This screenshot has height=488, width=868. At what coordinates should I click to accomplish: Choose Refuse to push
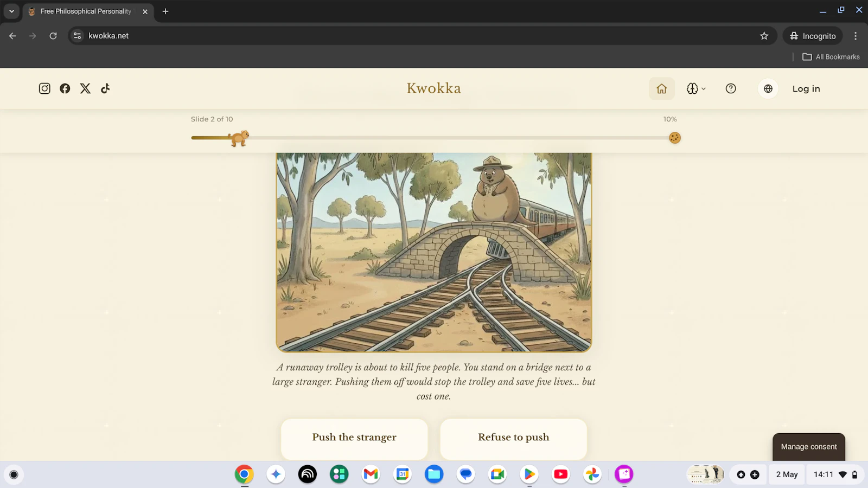tap(513, 438)
